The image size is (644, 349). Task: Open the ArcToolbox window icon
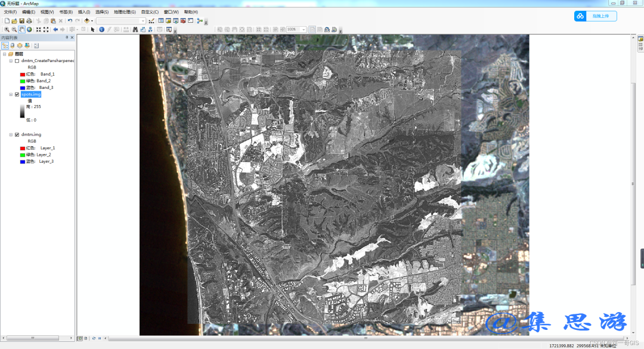click(183, 20)
